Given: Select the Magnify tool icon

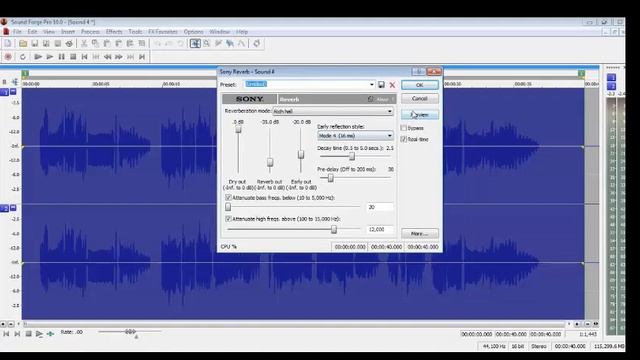Looking at the screenshot, I should click(207, 43).
